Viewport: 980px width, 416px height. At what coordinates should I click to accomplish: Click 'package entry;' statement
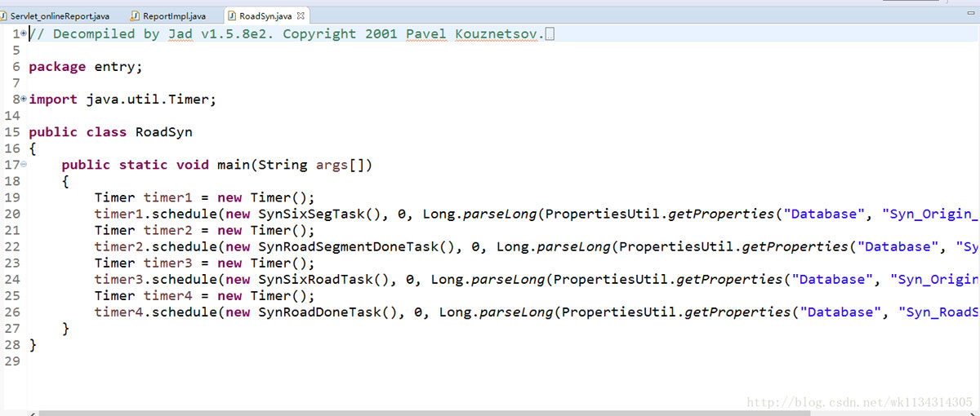tap(85, 67)
